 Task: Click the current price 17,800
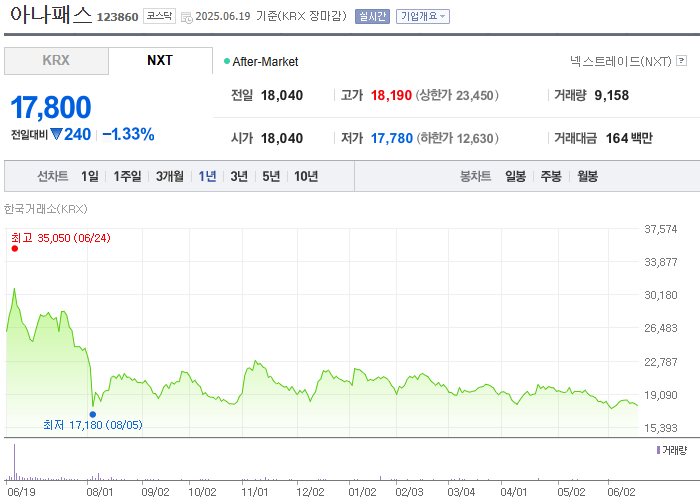[x=50, y=108]
